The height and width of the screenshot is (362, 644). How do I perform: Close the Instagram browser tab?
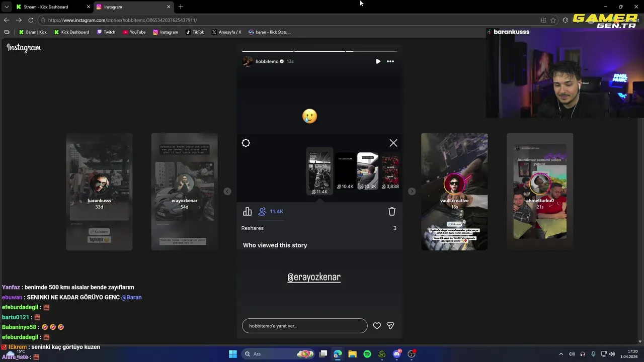169,7
